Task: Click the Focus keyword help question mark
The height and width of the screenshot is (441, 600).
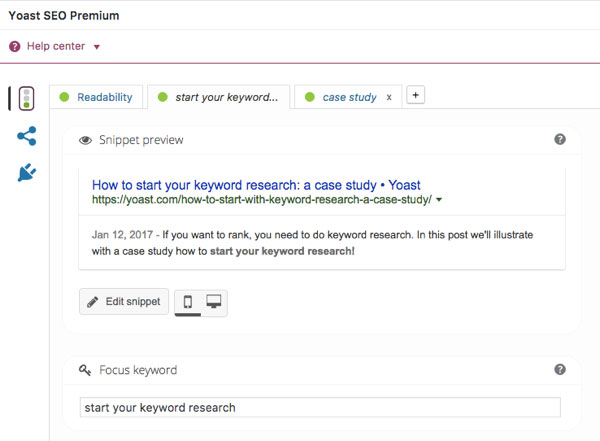Action: click(x=560, y=369)
